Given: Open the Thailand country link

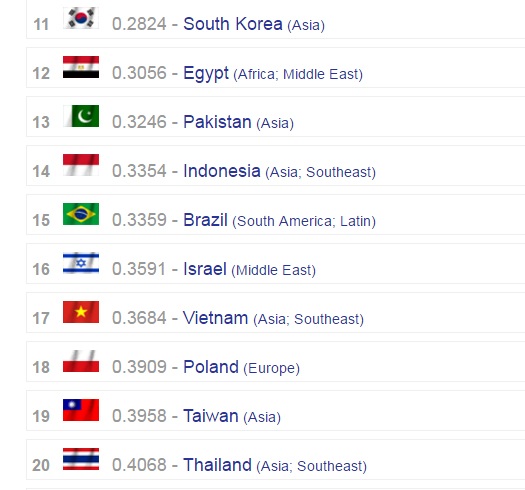Looking at the screenshot, I should click(x=217, y=465).
